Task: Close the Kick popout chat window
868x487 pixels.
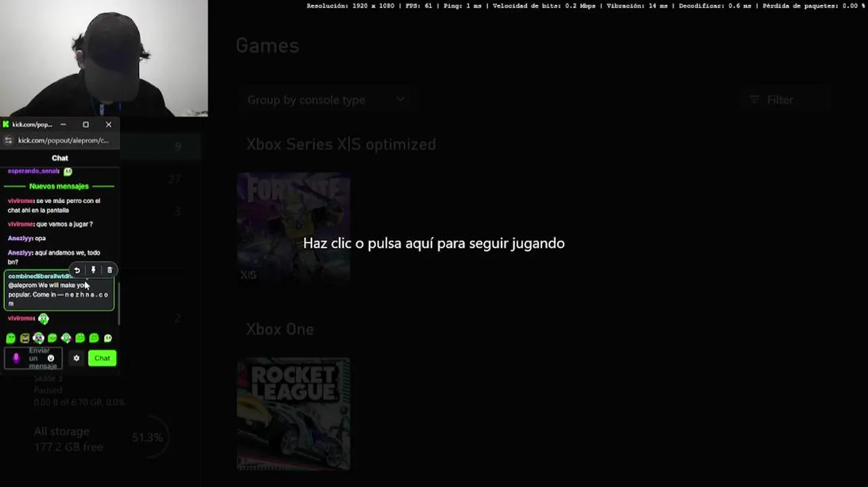Action: tap(108, 124)
